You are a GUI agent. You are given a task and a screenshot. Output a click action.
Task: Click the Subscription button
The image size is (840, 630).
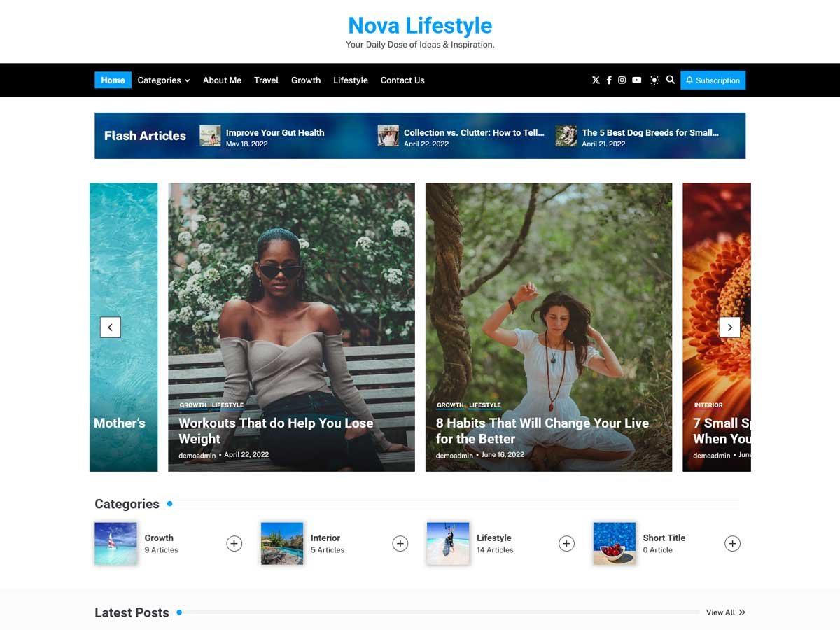(x=713, y=80)
